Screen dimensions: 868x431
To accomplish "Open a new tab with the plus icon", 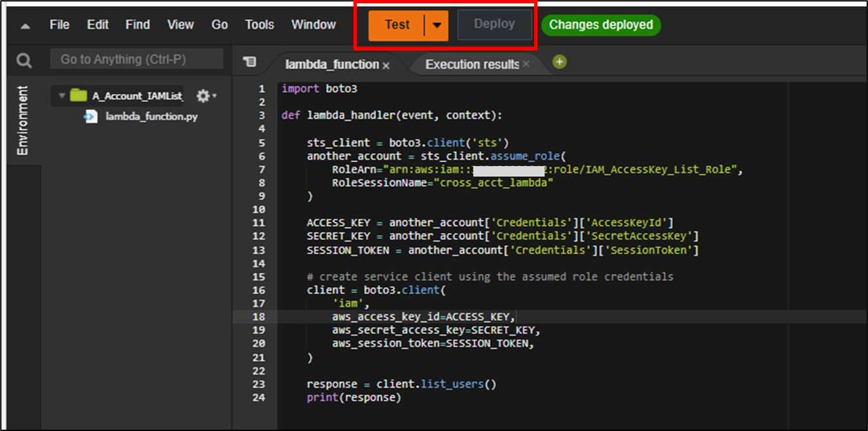I will (559, 61).
